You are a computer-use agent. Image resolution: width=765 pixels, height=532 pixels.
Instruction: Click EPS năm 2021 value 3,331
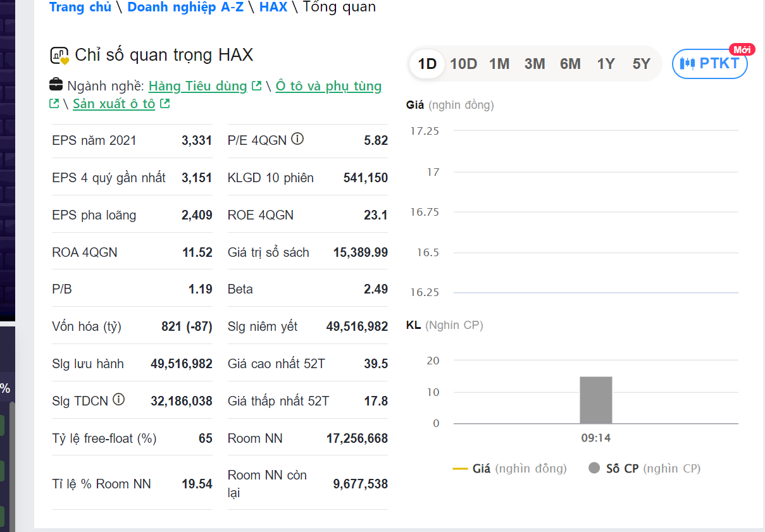[197, 140]
